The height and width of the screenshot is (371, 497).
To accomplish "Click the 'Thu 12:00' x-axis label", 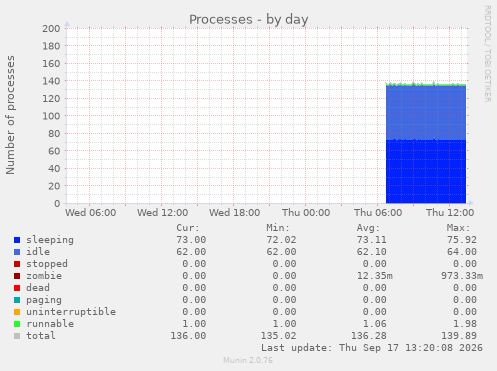I will pos(450,213).
